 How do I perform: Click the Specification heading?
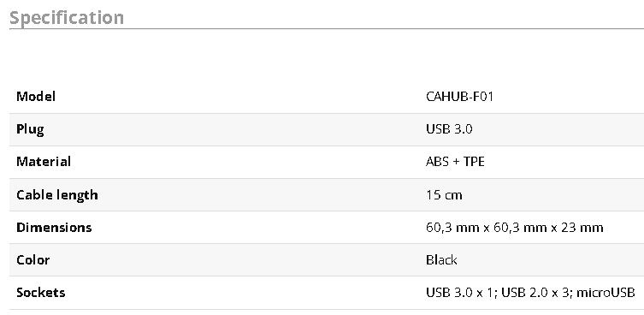[67, 18]
